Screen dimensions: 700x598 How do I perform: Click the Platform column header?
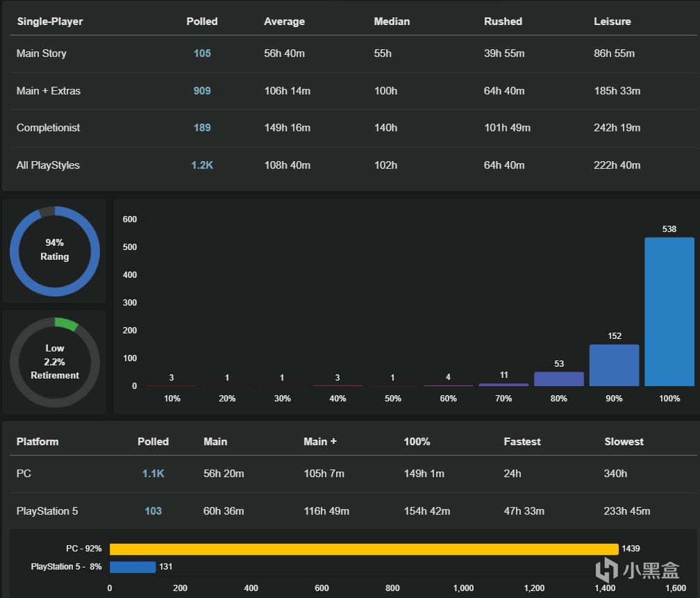click(x=37, y=442)
